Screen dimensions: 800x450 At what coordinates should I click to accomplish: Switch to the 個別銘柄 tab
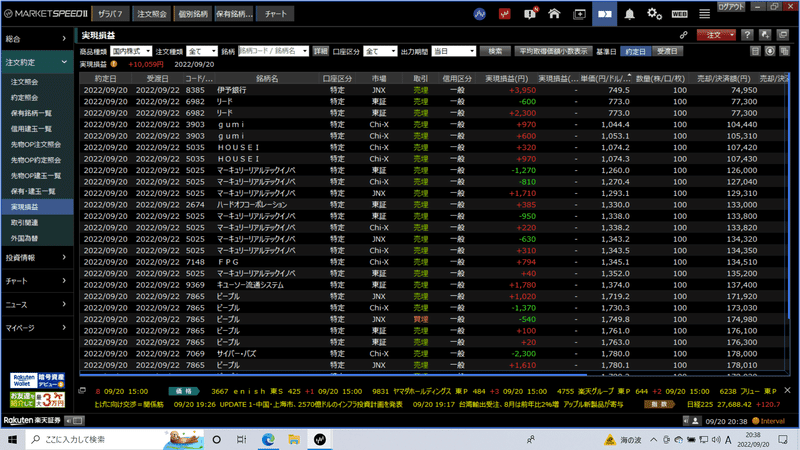[x=193, y=14]
